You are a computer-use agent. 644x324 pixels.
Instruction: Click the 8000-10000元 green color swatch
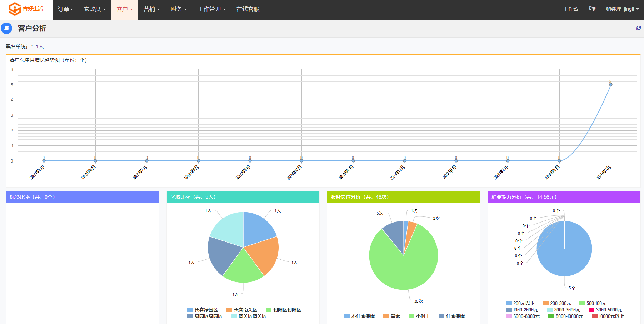point(551,316)
